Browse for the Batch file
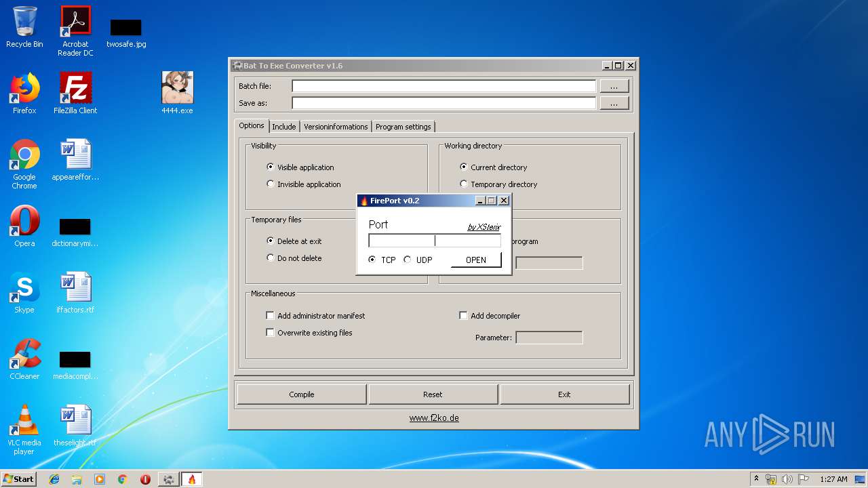868x488 pixels. point(614,86)
